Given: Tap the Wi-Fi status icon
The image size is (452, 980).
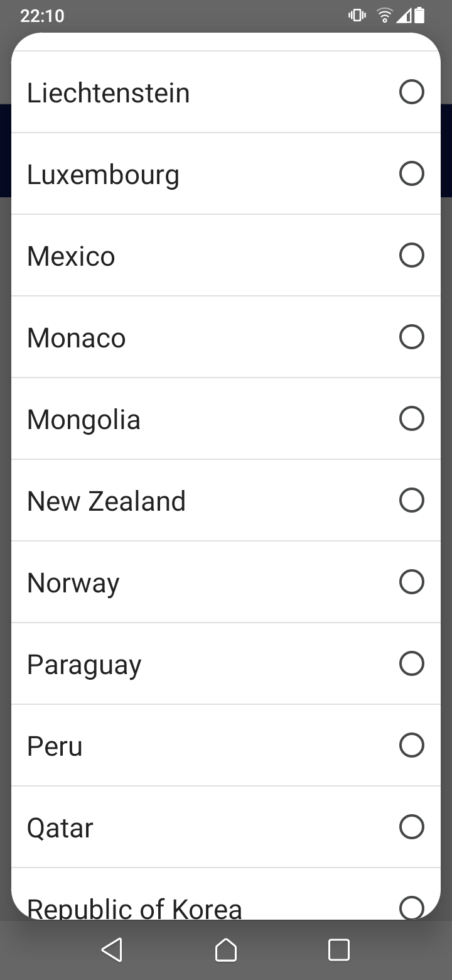Looking at the screenshot, I should click(384, 16).
